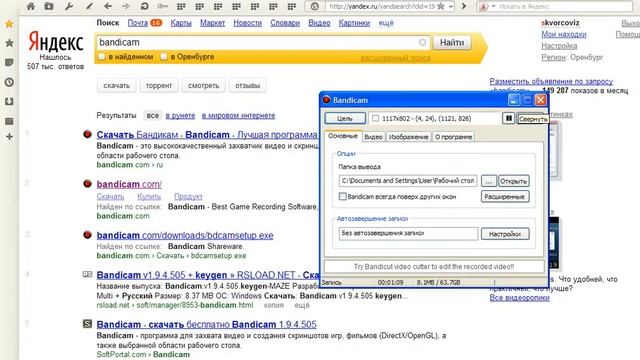Go back with the browser Back arrow

[x=108, y=6]
